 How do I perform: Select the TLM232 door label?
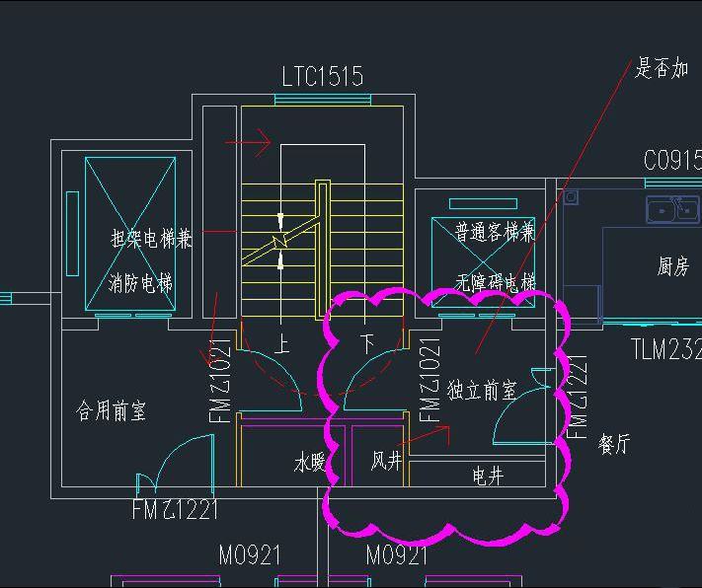665,348
